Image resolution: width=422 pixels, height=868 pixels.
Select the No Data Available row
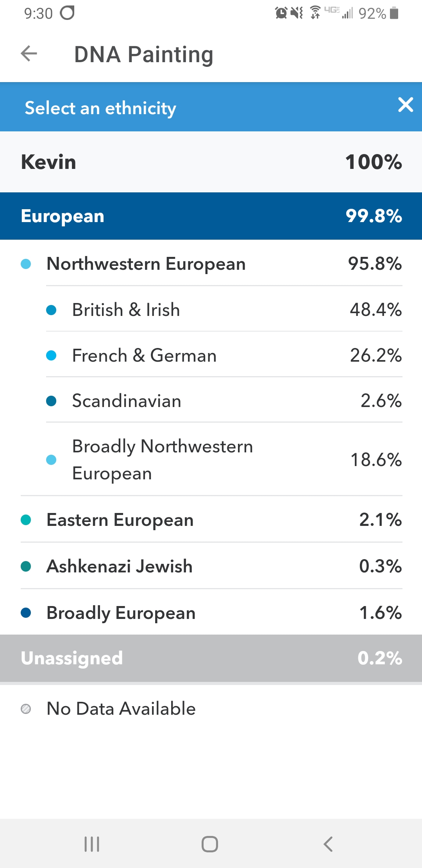pyautogui.click(x=211, y=708)
